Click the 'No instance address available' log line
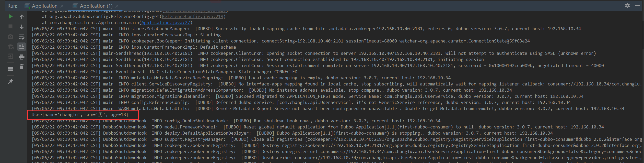 pyautogui.click(x=272, y=90)
